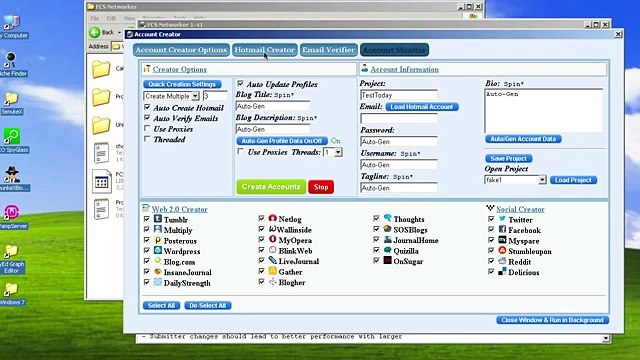
Task: Open WampServer desktop shortcut
Action: (11, 212)
